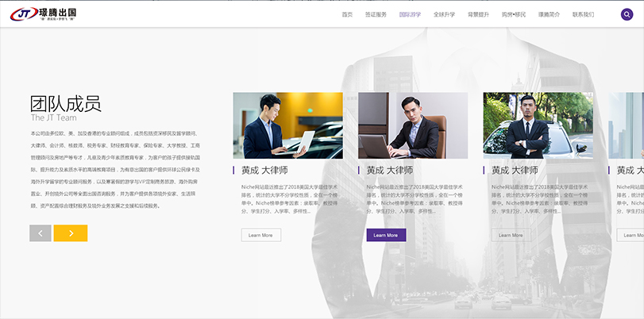Screen dimensions: 644x319
Task: Open the 璟腾简介 page
Action: pyautogui.click(x=549, y=14)
